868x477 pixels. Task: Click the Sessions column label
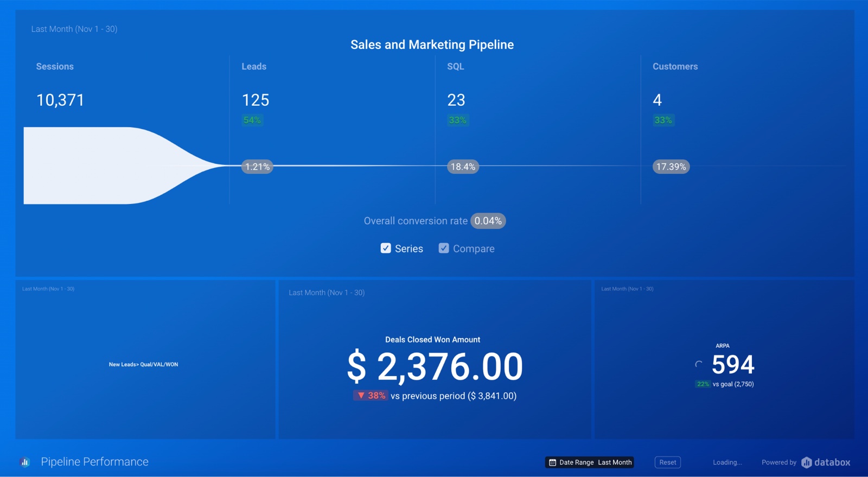(x=55, y=66)
